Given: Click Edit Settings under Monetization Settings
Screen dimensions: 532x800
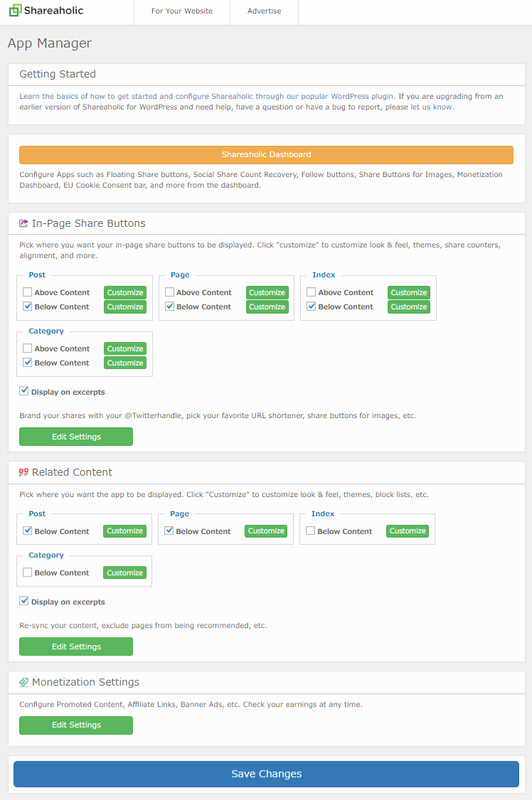Looking at the screenshot, I should click(76, 725).
